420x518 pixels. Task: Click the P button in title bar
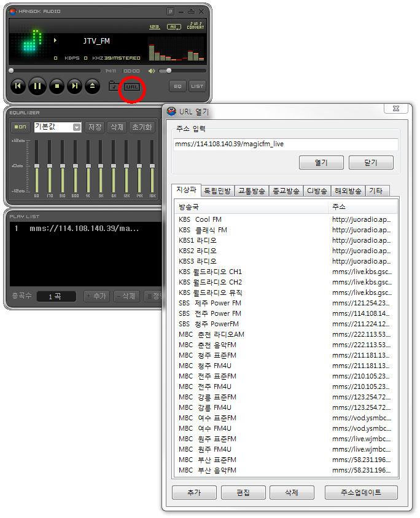170,12
